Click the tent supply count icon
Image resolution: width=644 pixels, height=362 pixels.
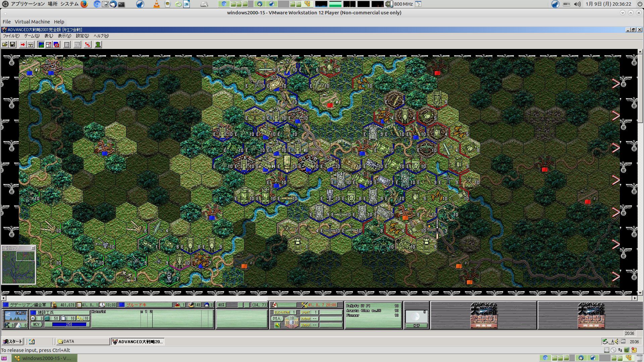177,305
